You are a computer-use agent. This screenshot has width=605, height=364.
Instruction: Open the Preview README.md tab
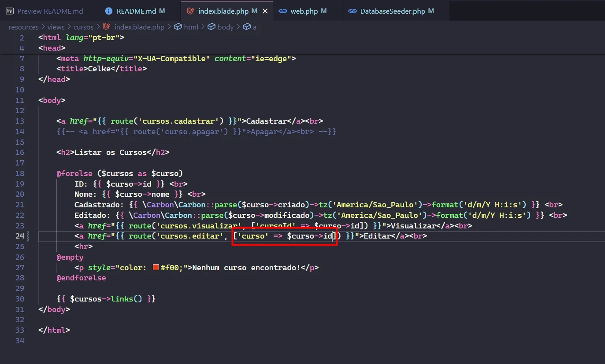point(50,11)
